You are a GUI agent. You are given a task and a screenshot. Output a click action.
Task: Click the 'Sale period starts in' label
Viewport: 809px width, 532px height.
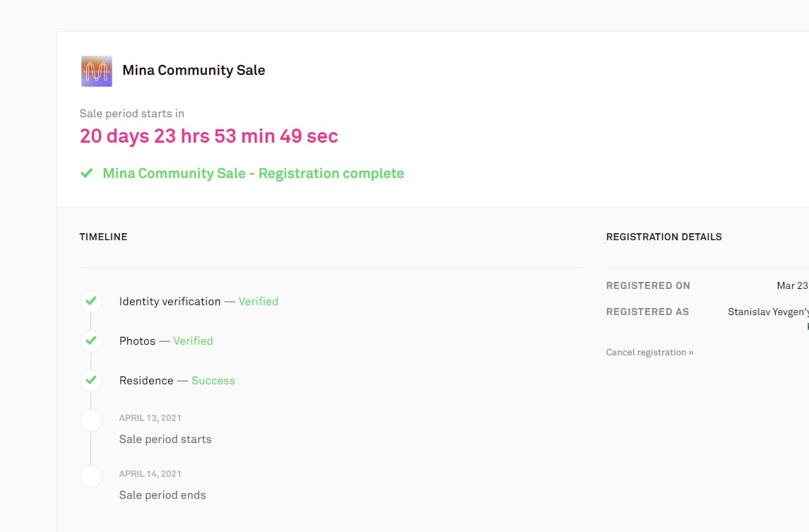tap(131, 114)
